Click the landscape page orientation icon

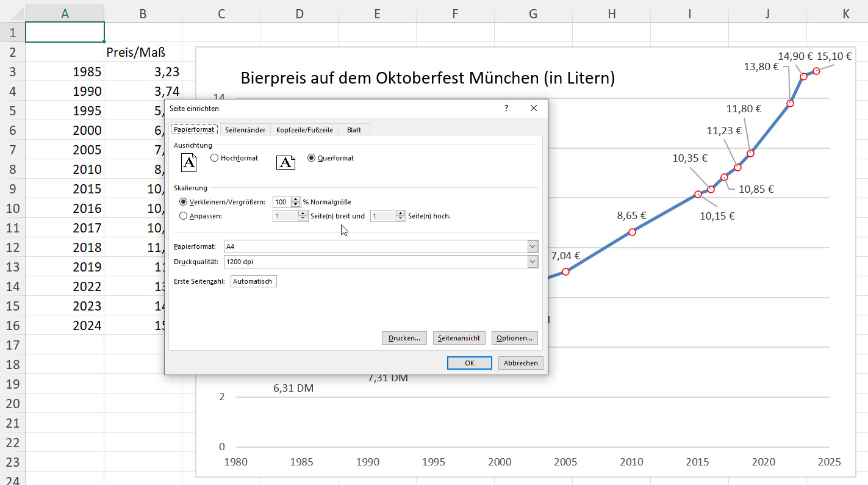pyautogui.click(x=285, y=162)
